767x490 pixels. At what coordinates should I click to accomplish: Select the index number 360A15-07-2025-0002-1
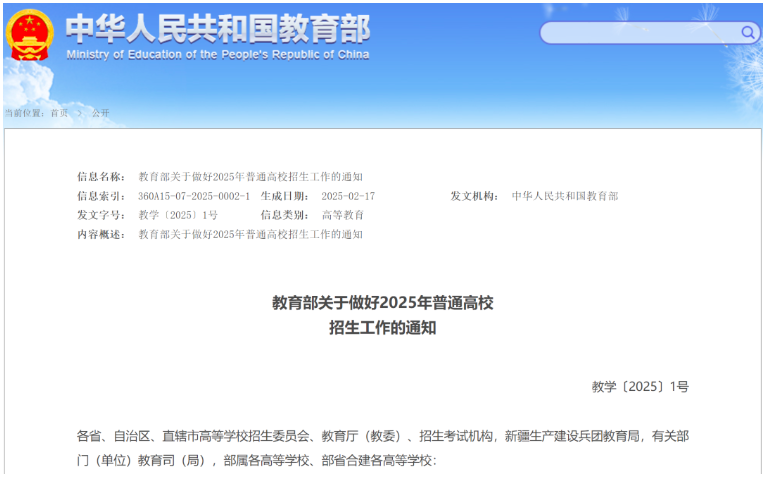(x=194, y=196)
